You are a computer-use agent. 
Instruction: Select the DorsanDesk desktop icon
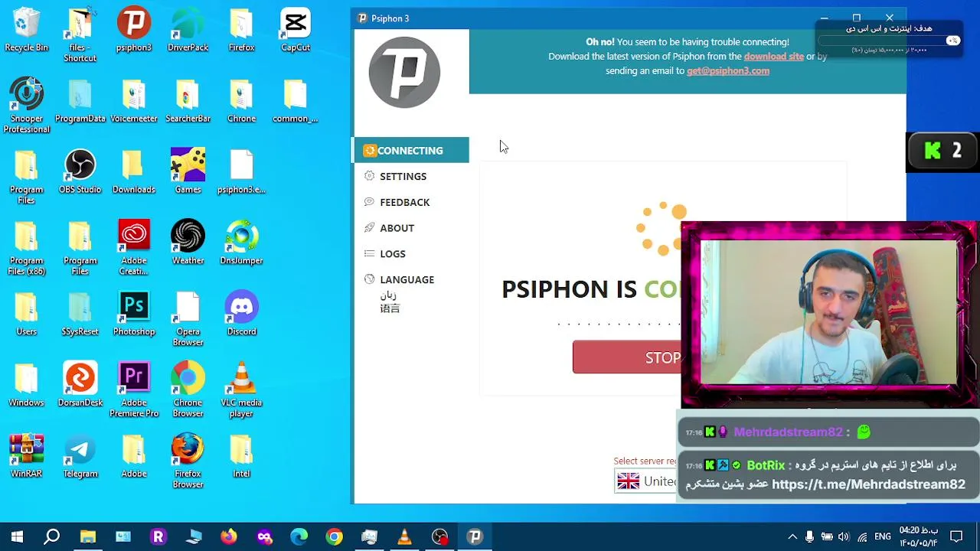(x=80, y=386)
